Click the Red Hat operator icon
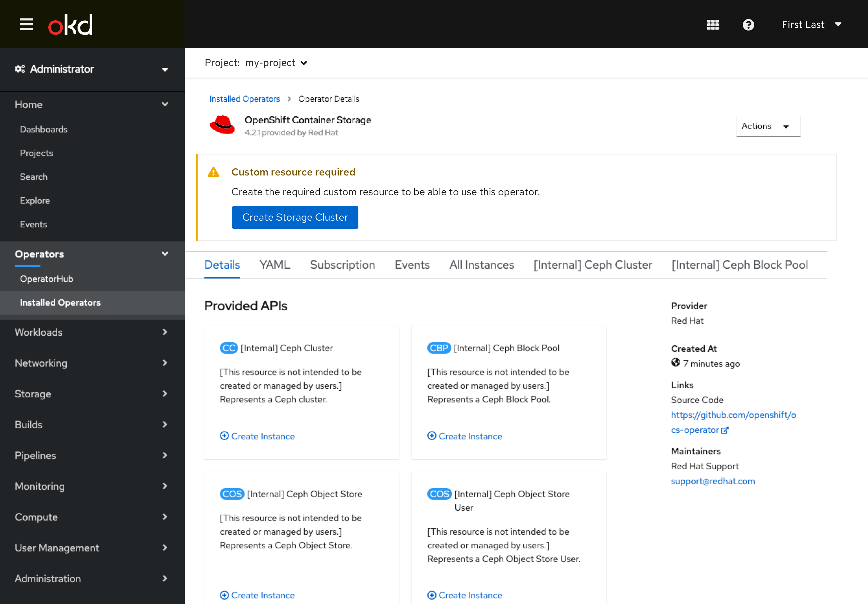This screenshot has width=868, height=604. click(223, 126)
